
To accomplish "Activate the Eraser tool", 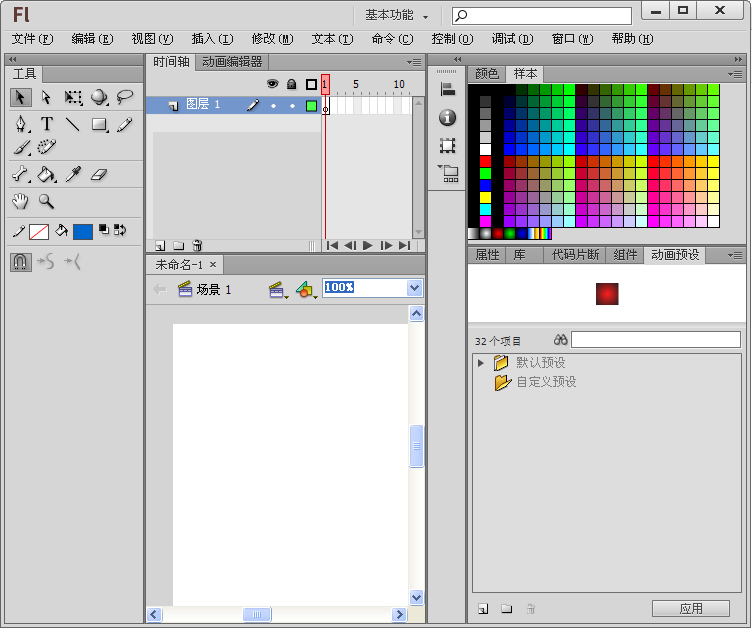I will click(x=98, y=175).
